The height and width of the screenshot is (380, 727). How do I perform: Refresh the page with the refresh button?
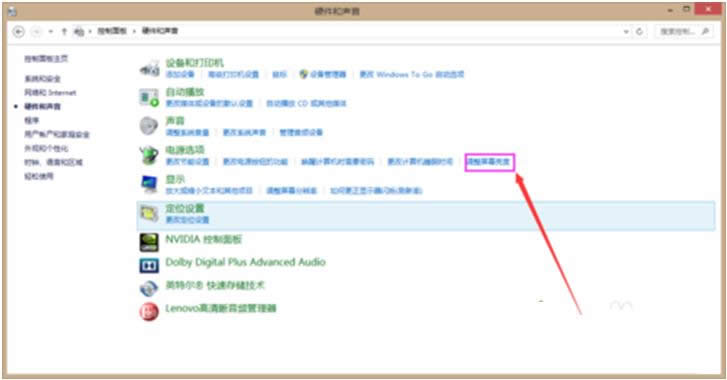[x=639, y=32]
